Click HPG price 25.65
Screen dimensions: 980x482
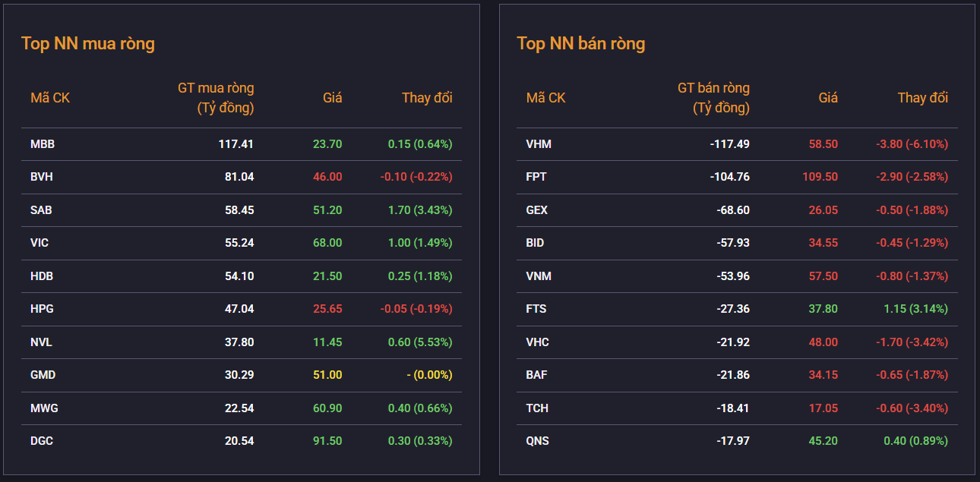[x=327, y=309]
